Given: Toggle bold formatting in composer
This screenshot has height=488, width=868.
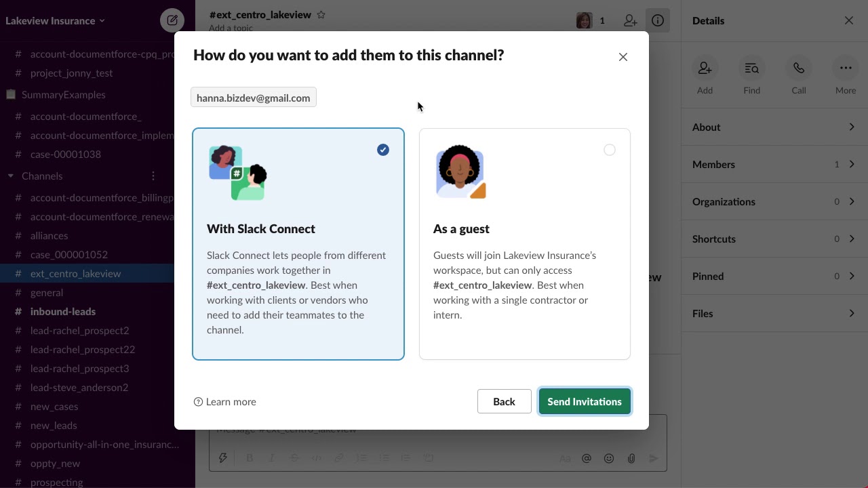Looking at the screenshot, I should point(250,458).
